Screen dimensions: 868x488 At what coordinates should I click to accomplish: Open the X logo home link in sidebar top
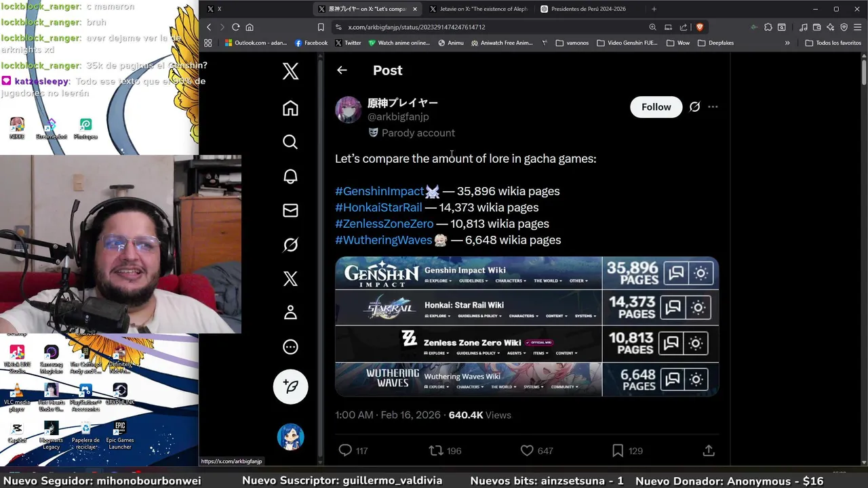click(290, 70)
